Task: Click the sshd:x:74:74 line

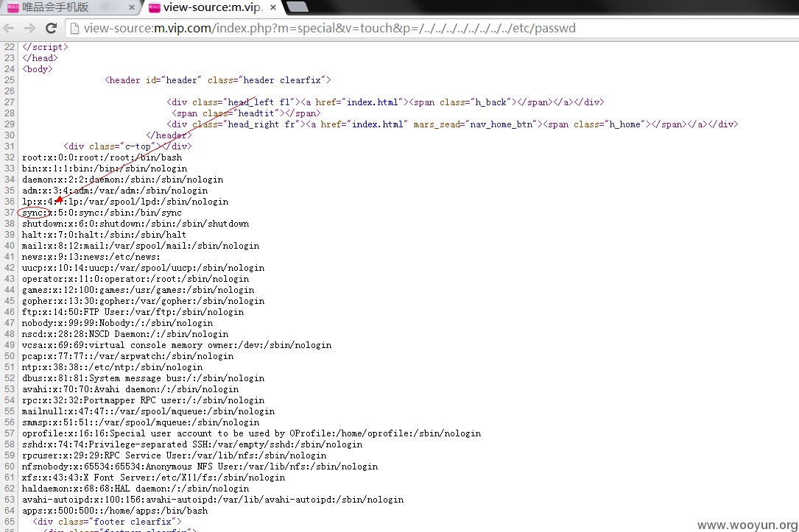Action: [x=192, y=444]
